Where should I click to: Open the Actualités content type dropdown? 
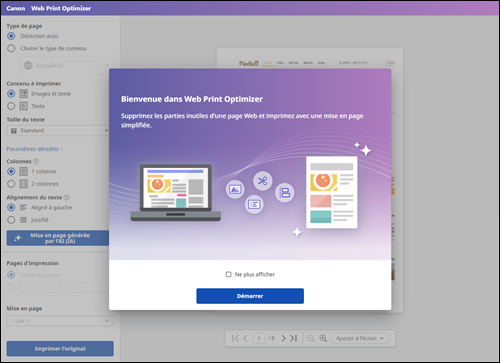(67, 65)
